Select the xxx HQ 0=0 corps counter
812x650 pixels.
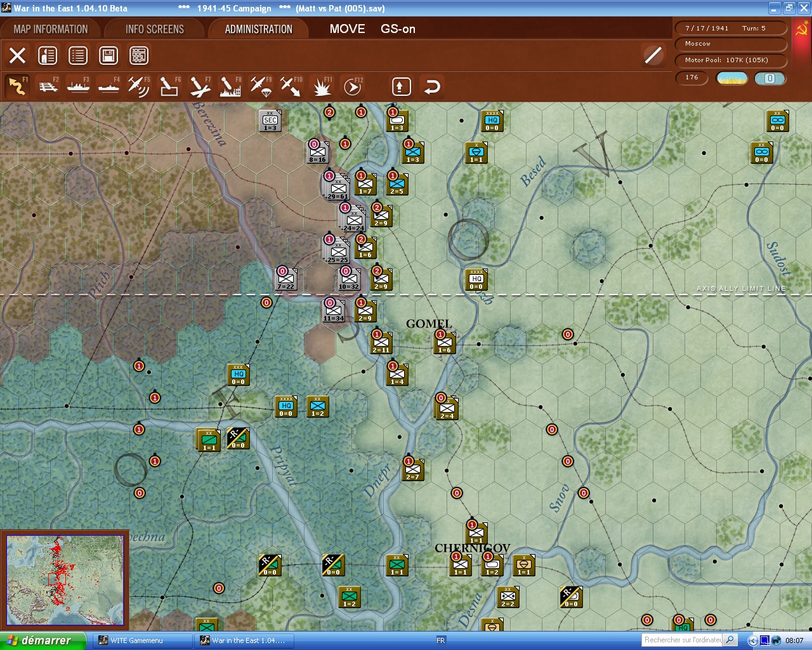click(x=239, y=375)
